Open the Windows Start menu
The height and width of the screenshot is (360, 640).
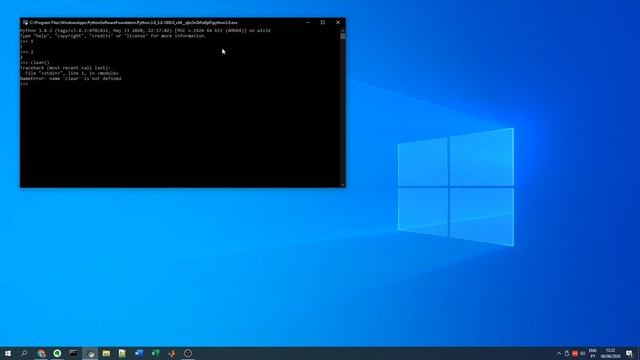(8, 353)
